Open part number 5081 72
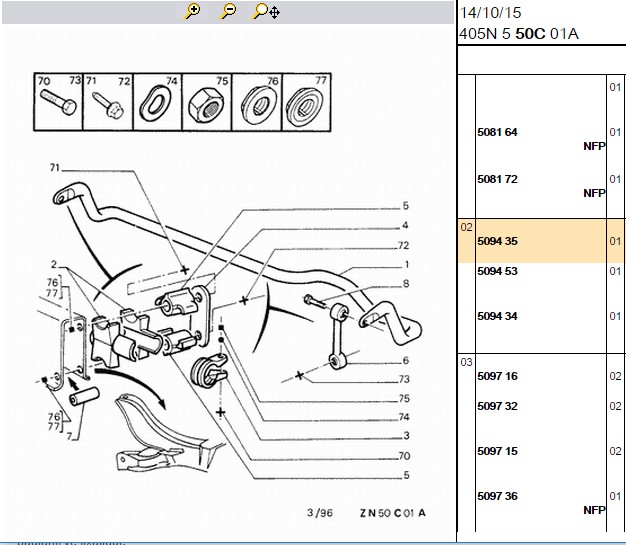 [x=497, y=179]
